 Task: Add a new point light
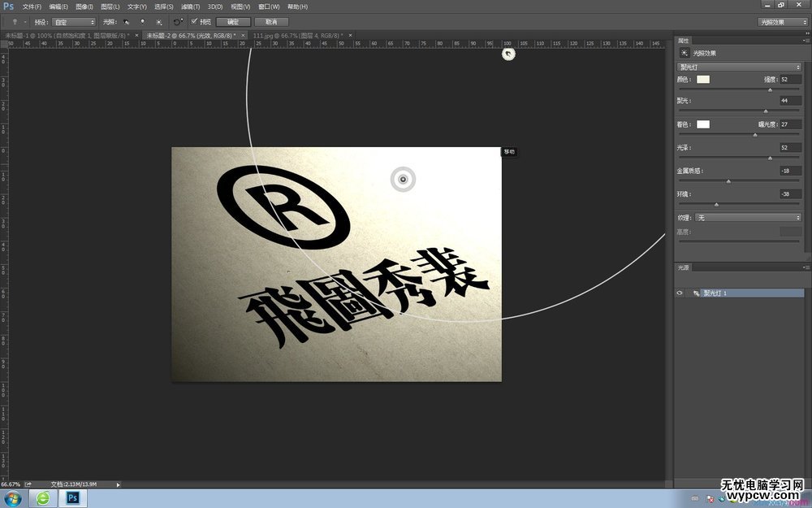[x=142, y=22]
